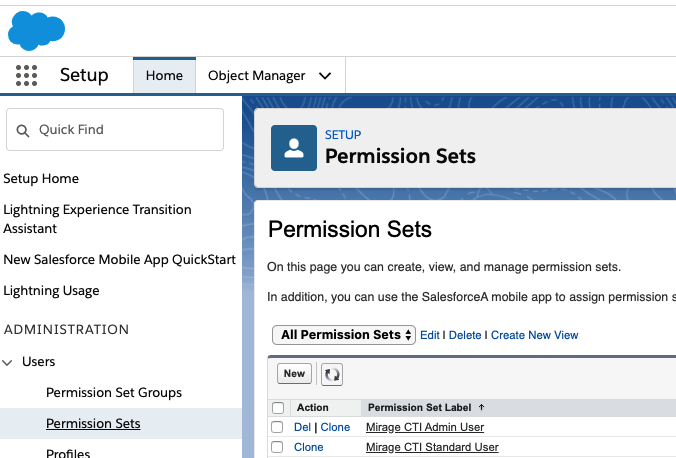The height and width of the screenshot is (458, 676).
Task: Open the Mirage CTI Admin User permission set
Action: coord(425,427)
